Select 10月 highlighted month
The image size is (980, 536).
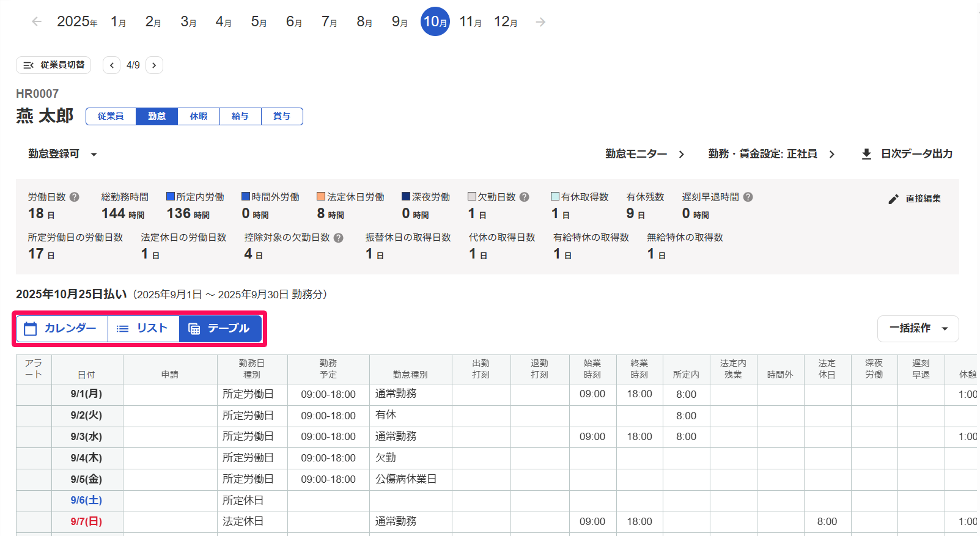pyautogui.click(x=435, y=21)
